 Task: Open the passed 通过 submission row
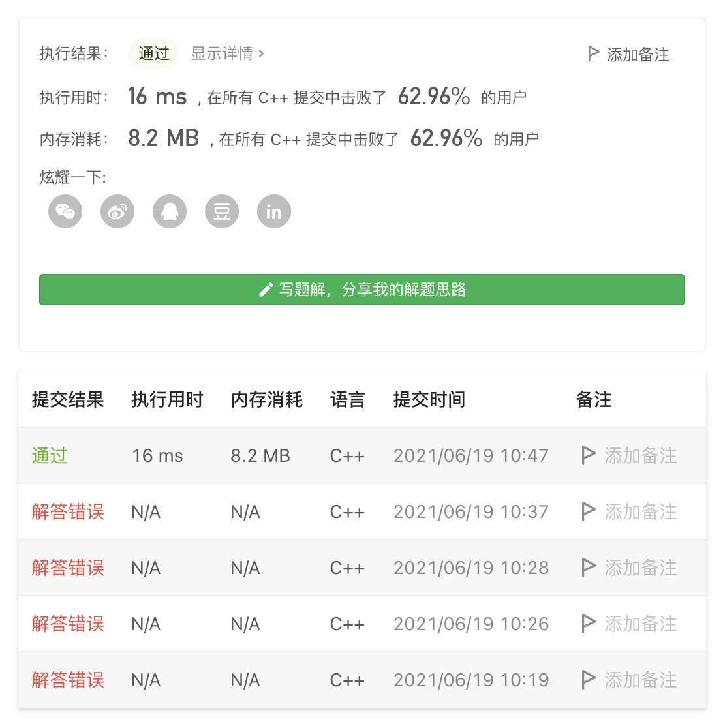[x=50, y=455]
